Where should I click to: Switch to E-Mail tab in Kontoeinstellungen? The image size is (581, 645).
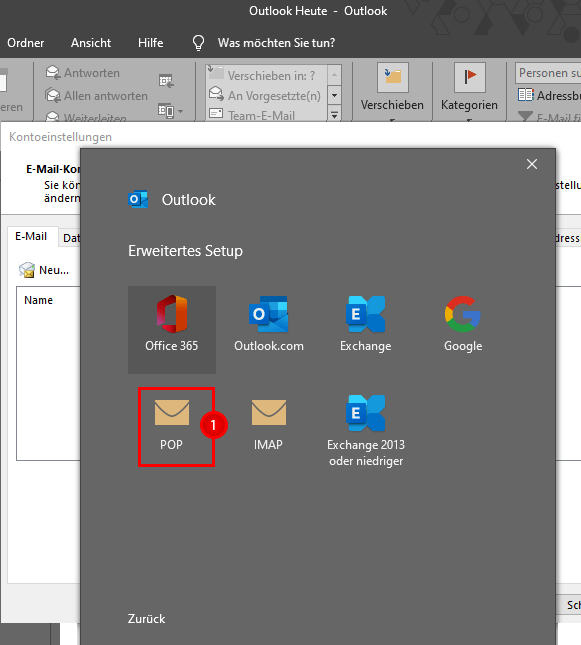(31, 237)
